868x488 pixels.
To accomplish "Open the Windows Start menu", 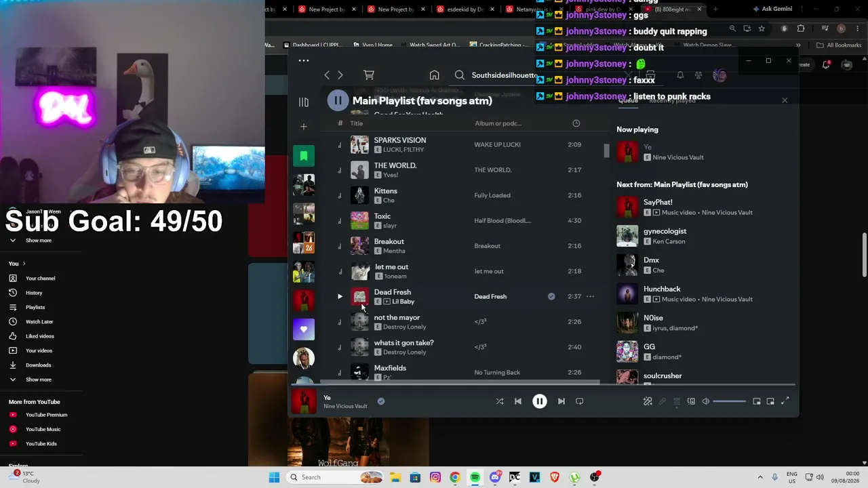I will [x=274, y=477].
